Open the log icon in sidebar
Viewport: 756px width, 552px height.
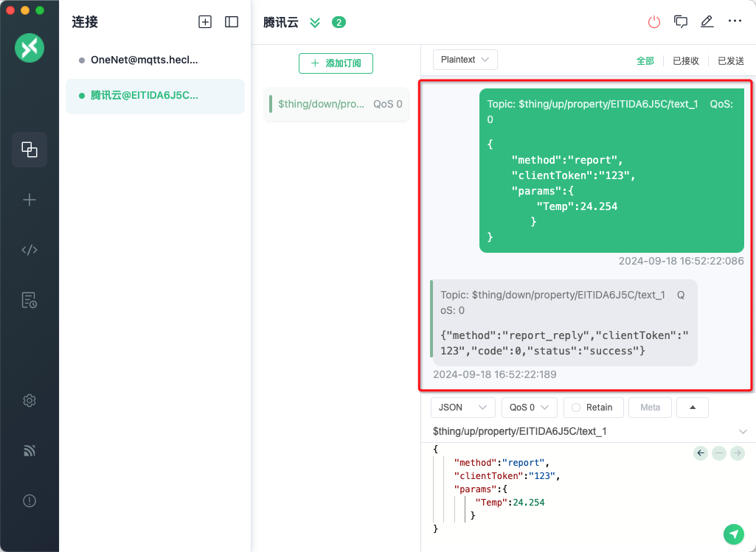pyautogui.click(x=30, y=300)
